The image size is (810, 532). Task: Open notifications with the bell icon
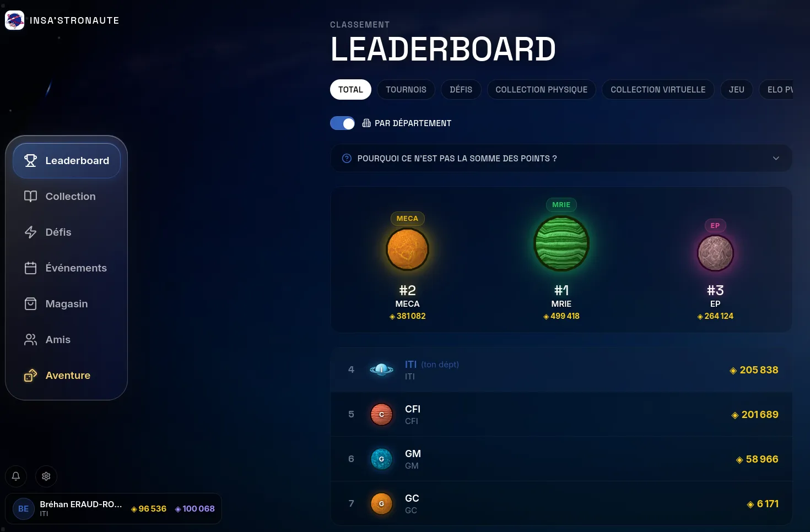click(x=16, y=476)
